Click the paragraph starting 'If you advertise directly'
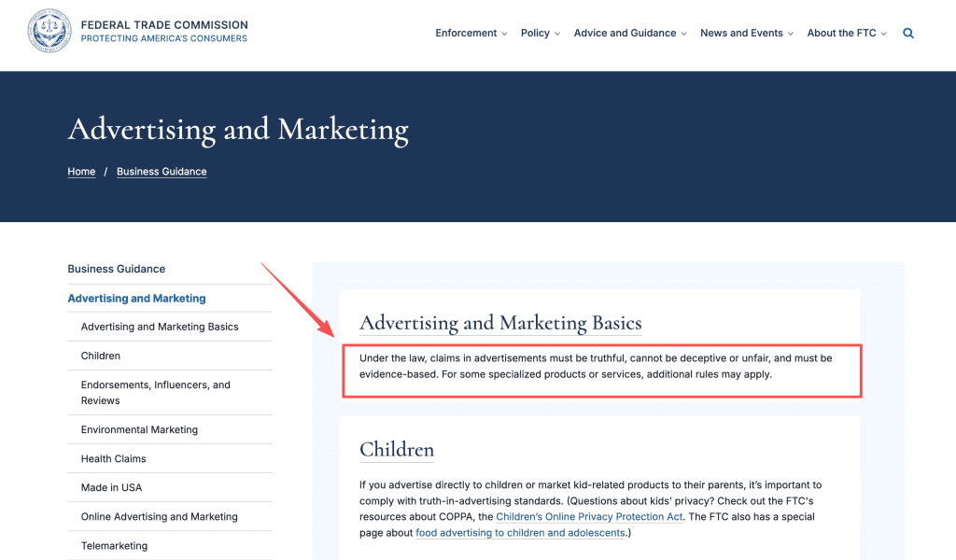Screen dimensions: 956x560 591,509
